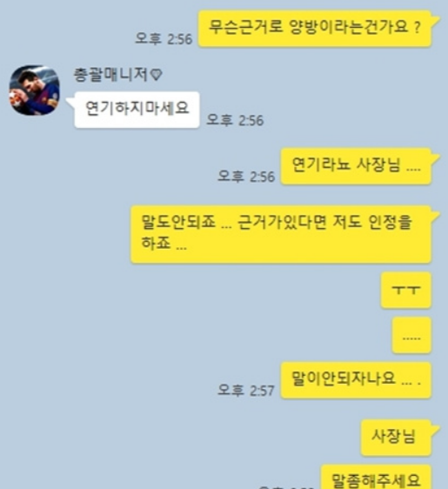Viewport: 448px width, 489px height.
Task: Select the small ㅜㅜ message bubble
Action: 406,291
